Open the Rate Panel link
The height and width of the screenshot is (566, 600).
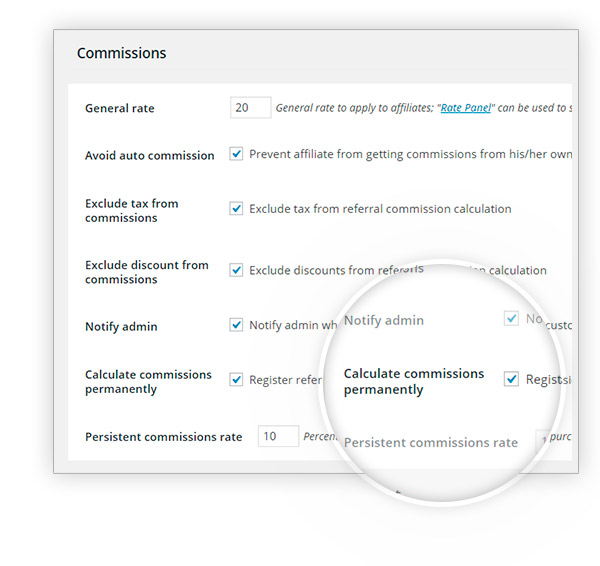(465, 108)
